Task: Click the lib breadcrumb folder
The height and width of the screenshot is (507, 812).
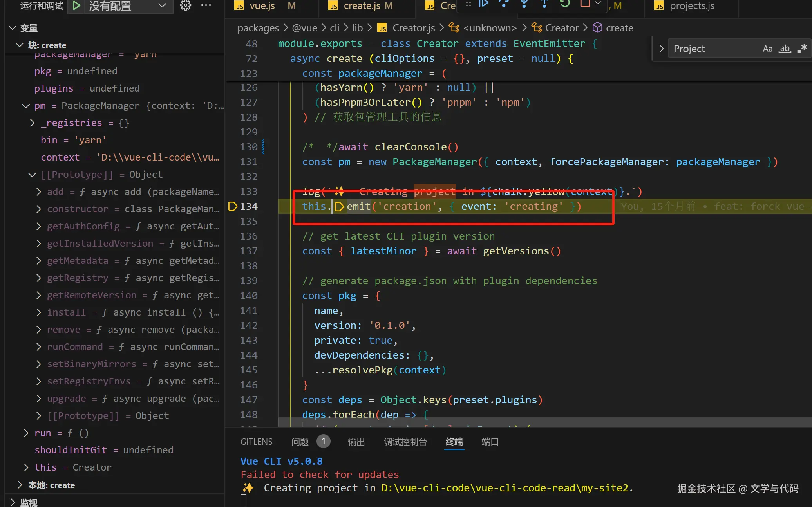Action: (357, 28)
